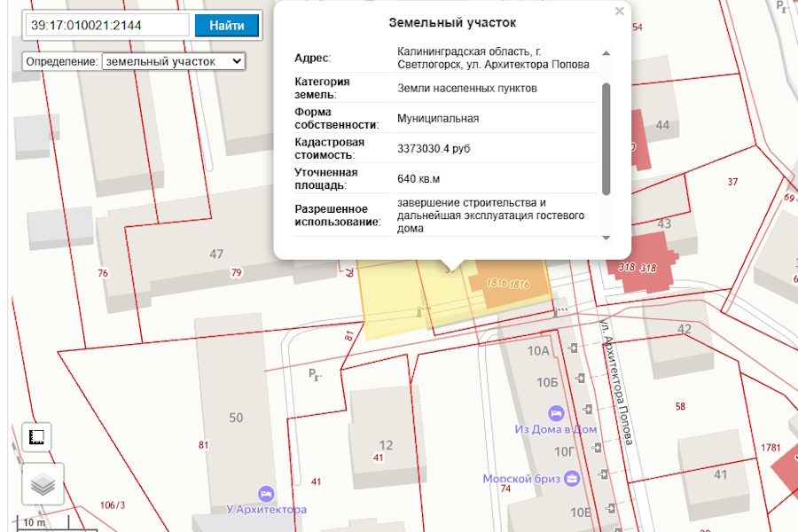The image size is (798, 532).
Task: Click the Из Дома в Дом hotel marker
Action: 556,413
